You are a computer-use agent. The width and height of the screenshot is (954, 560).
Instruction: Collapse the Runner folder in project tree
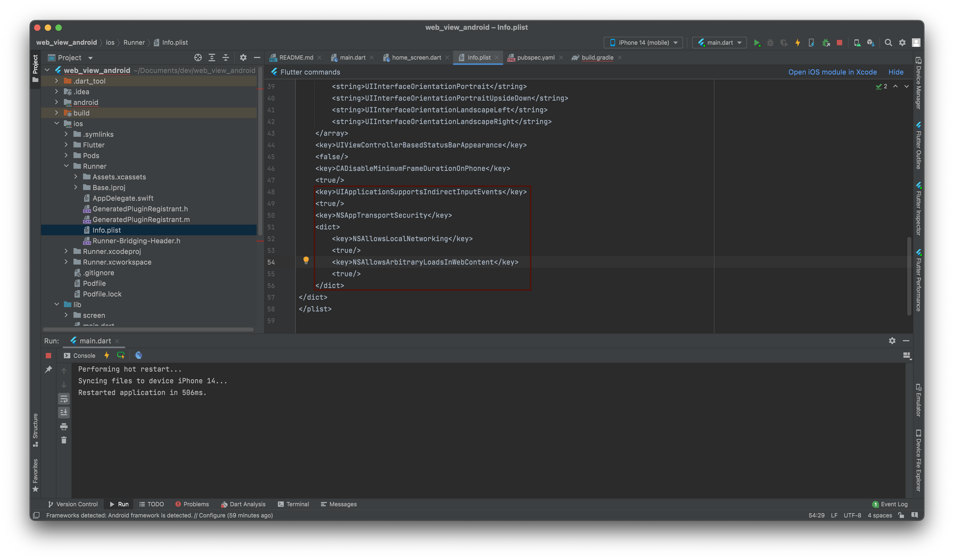[66, 166]
